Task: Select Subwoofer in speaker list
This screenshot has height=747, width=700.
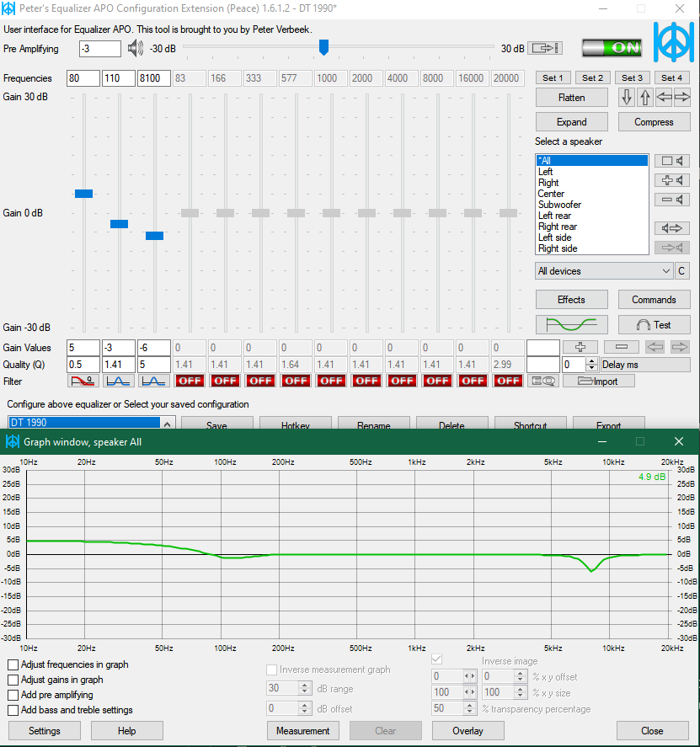Action: point(592,205)
